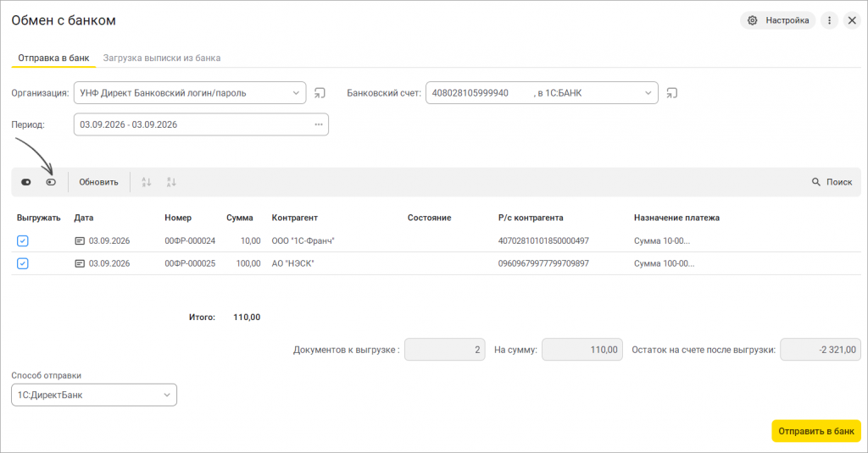Sort by Сумма column header
This screenshot has height=453, width=868.
(240, 218)
